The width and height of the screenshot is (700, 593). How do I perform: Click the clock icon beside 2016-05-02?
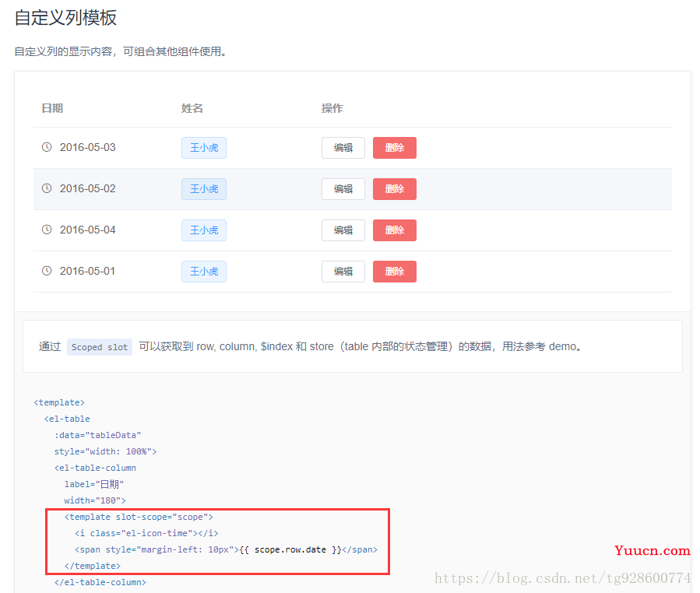point(47,188)
